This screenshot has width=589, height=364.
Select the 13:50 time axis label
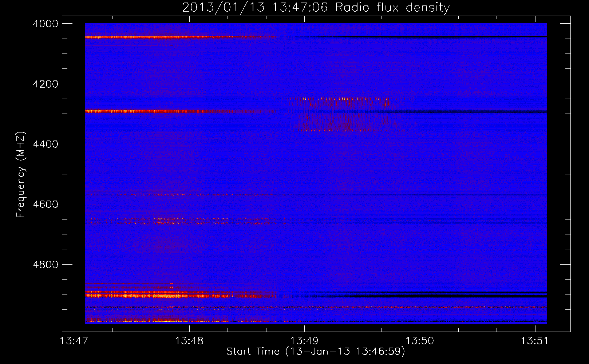point(420,341)
